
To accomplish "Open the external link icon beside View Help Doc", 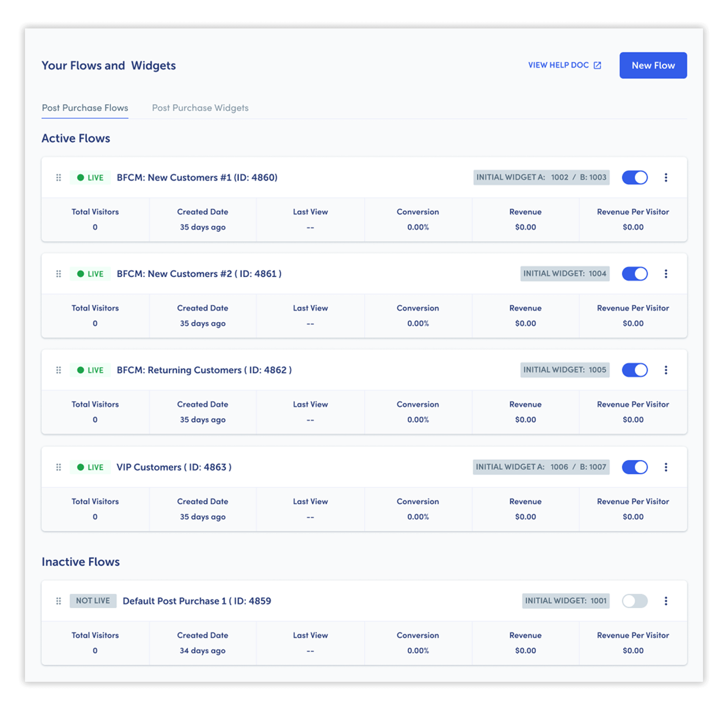I will [597, 65].
